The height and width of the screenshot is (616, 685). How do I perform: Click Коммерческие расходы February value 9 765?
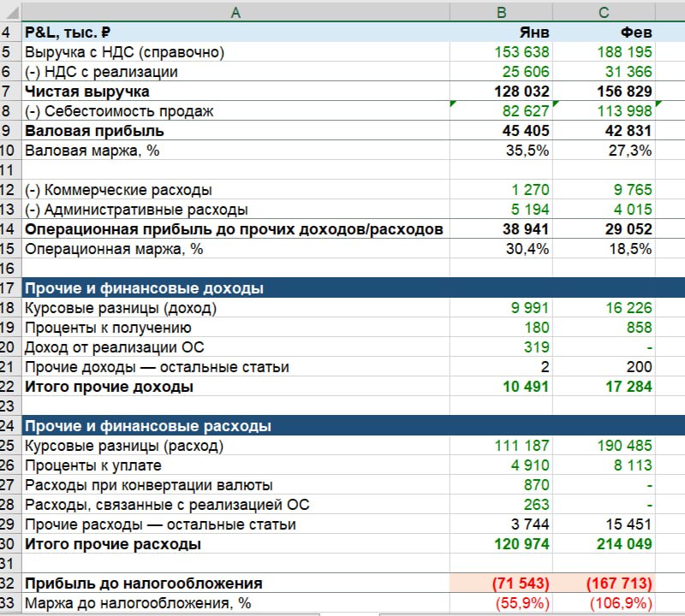(x=604, y=189)
